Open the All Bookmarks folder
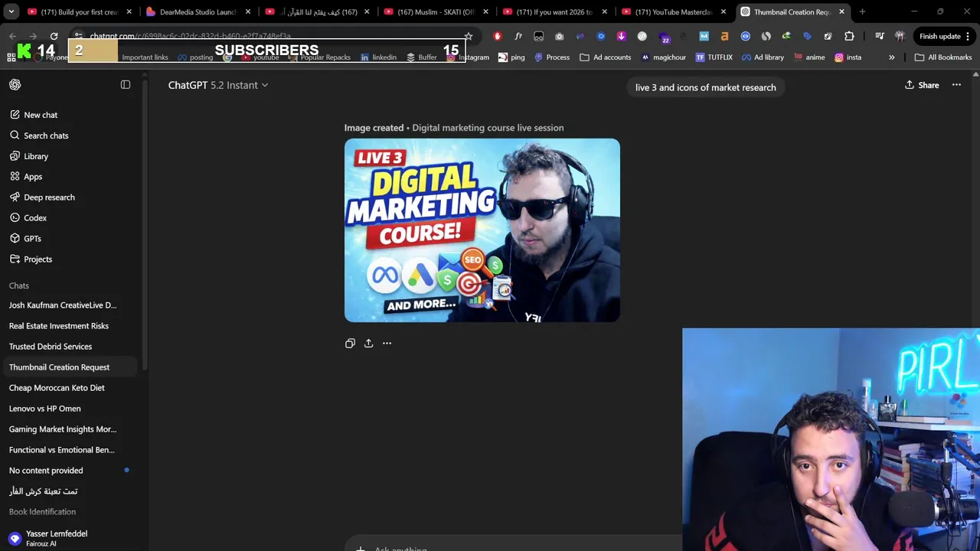 (x=943, y=57)
